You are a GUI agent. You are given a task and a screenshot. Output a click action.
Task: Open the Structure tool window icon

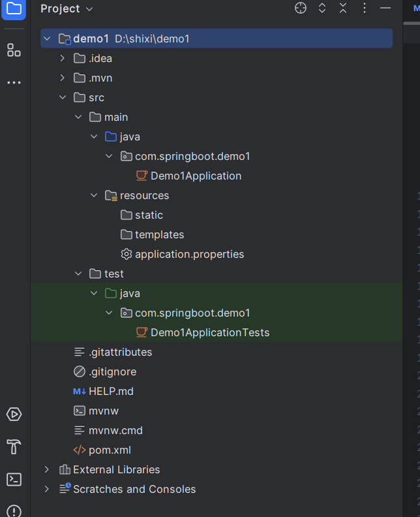(14, 50)
